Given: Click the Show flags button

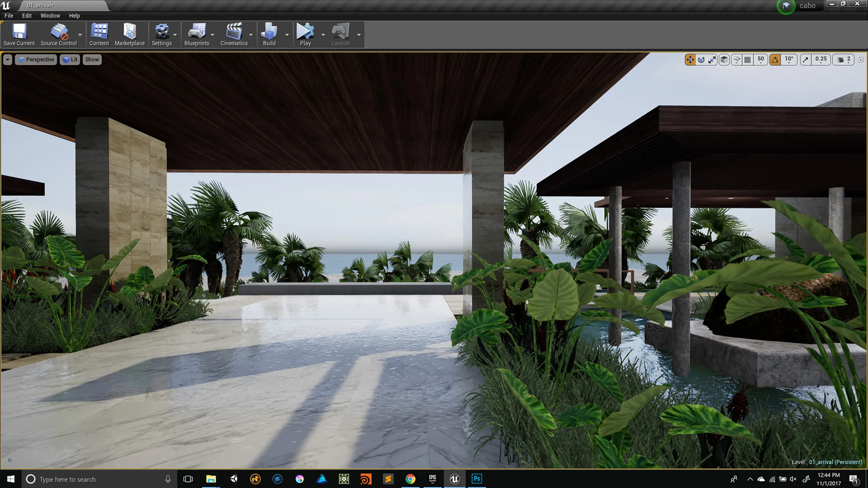Looking at the screenshot, I should [92, 60].
